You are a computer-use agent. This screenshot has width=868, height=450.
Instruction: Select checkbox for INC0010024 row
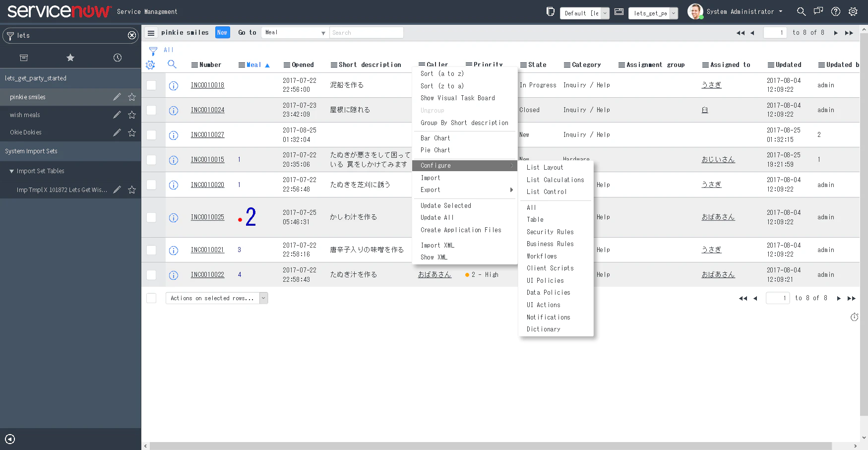(x=151, y=110)
